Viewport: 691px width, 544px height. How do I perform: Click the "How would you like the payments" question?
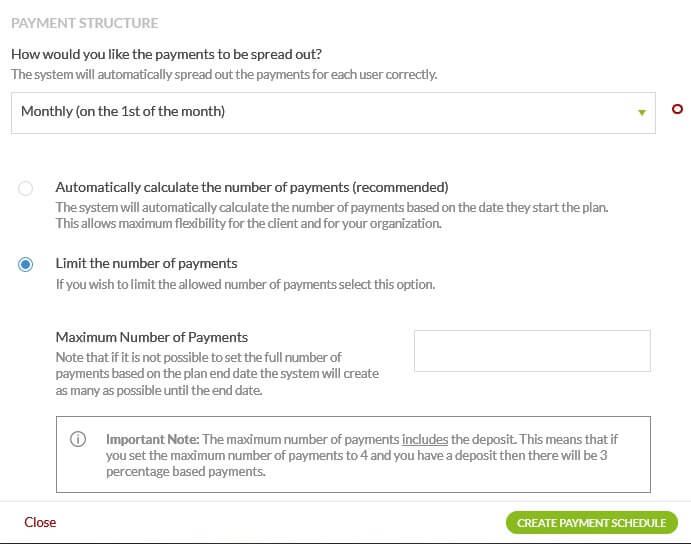pyautogui.click(x=167, y=54)
